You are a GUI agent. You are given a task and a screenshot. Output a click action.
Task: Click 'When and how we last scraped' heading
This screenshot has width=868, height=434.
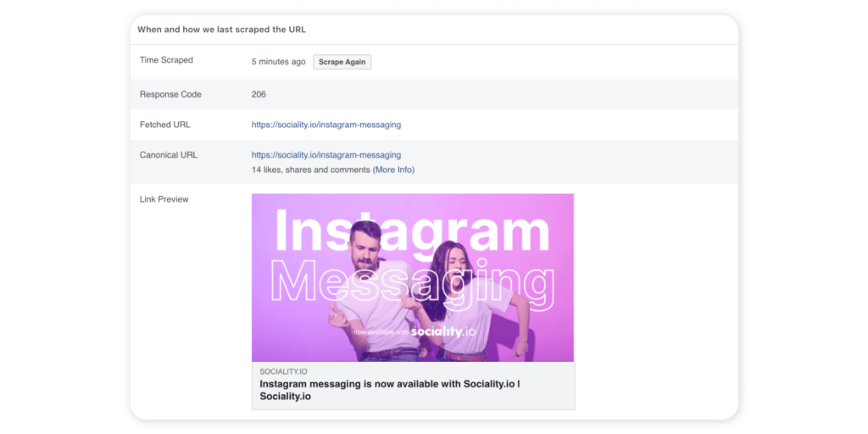[x=221, y=30]
